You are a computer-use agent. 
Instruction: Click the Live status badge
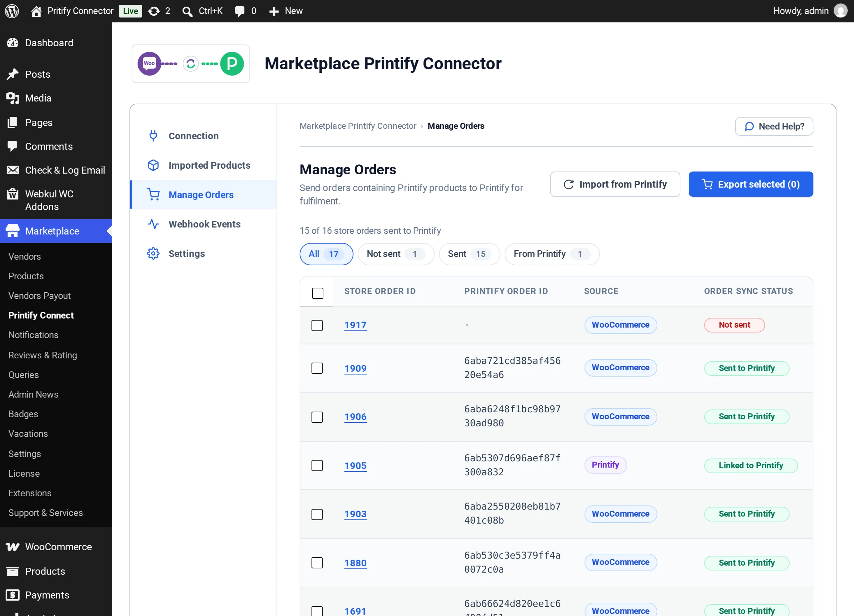coord(130,11)
